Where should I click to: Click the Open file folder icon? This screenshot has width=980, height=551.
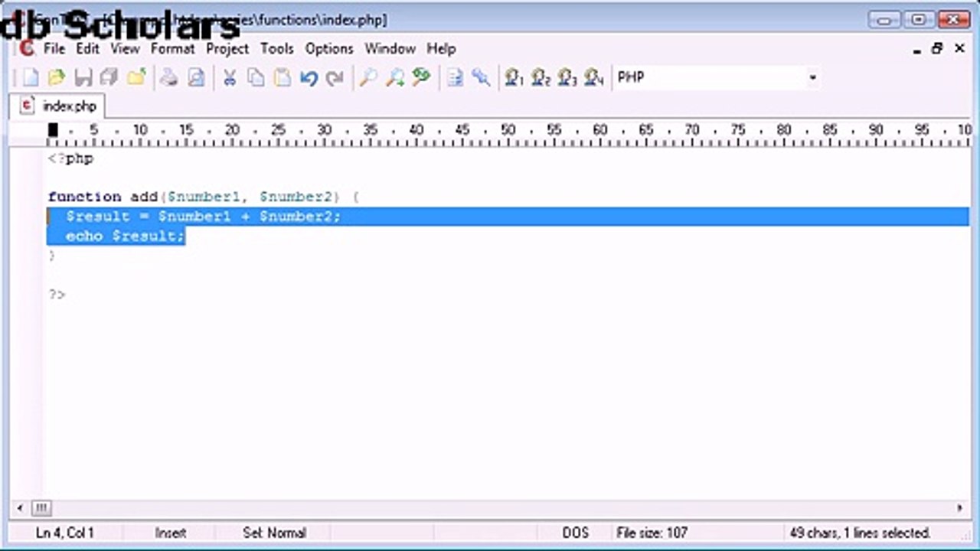point(57,77)
